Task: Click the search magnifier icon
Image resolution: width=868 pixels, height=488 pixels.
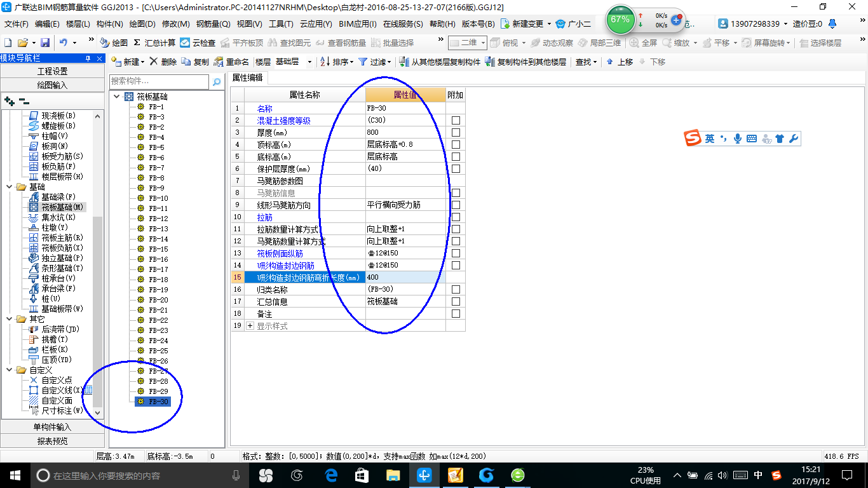Action: tap(217, 82)
